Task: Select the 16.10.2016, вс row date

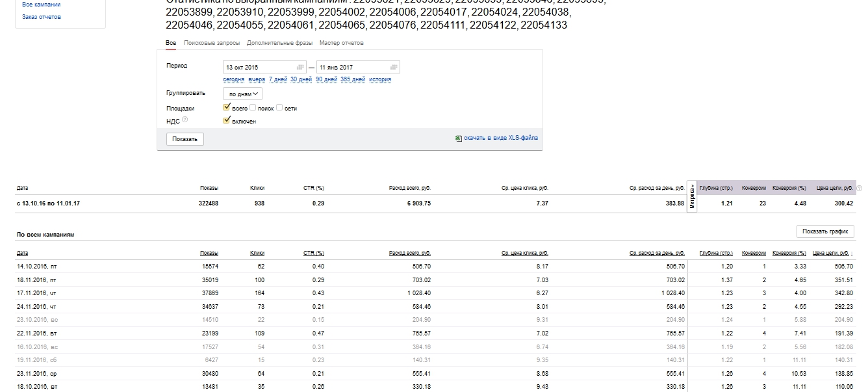Action: point(38,346)
